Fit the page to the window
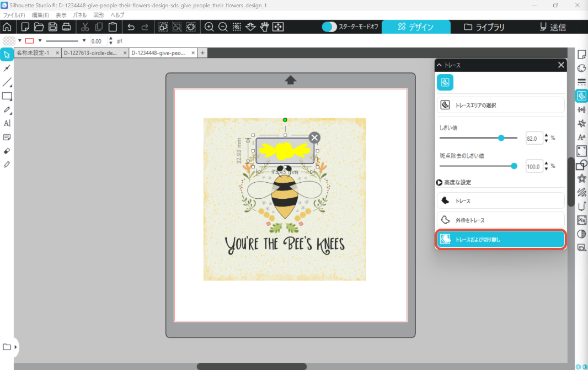588x370 pixels. 278,27
